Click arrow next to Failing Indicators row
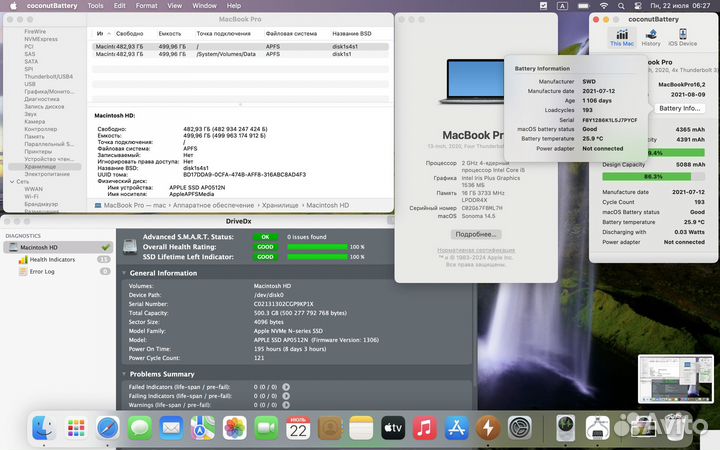This screenshot has width=720, height=450. 286,396
